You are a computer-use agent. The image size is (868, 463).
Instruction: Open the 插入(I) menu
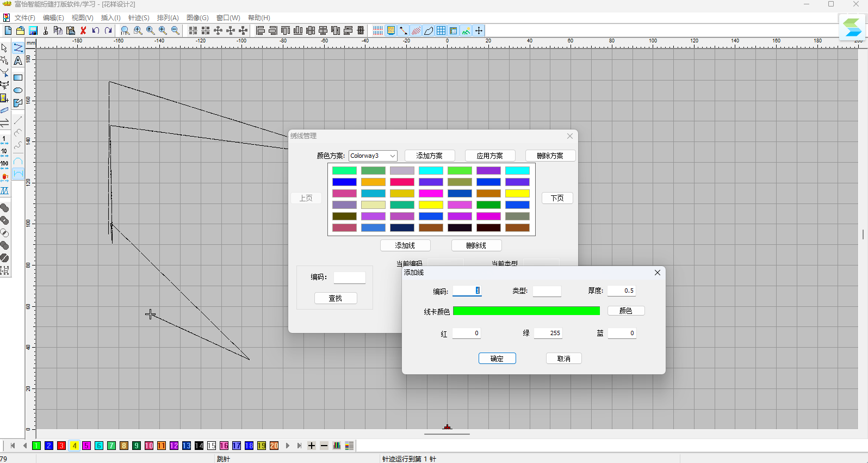(x=110, y=18)
